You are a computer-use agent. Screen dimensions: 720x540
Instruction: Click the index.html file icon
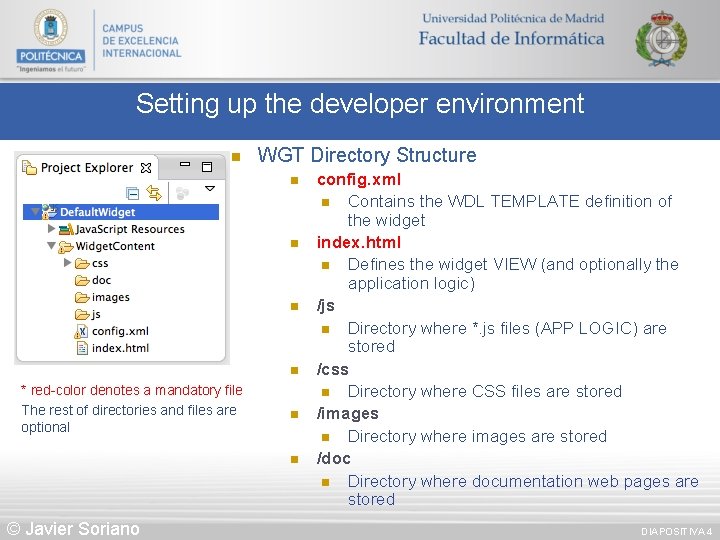click(82, 349)
